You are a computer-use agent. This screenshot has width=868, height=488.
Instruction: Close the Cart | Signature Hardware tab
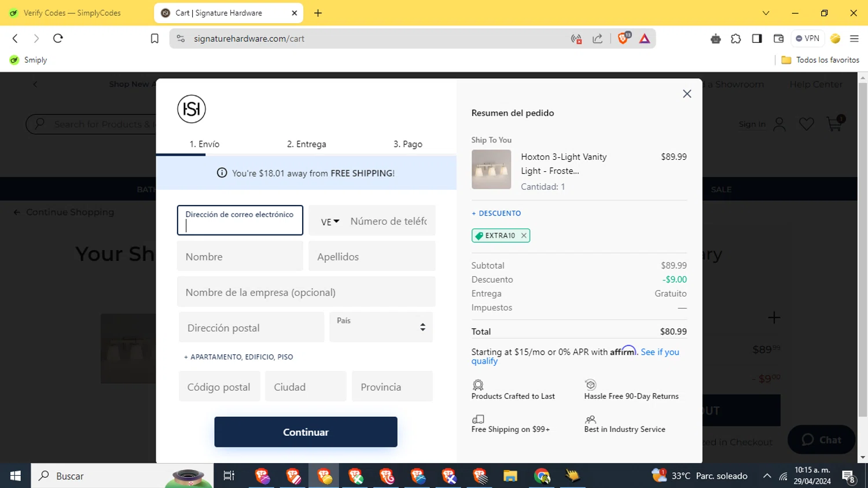pos(294,13)
